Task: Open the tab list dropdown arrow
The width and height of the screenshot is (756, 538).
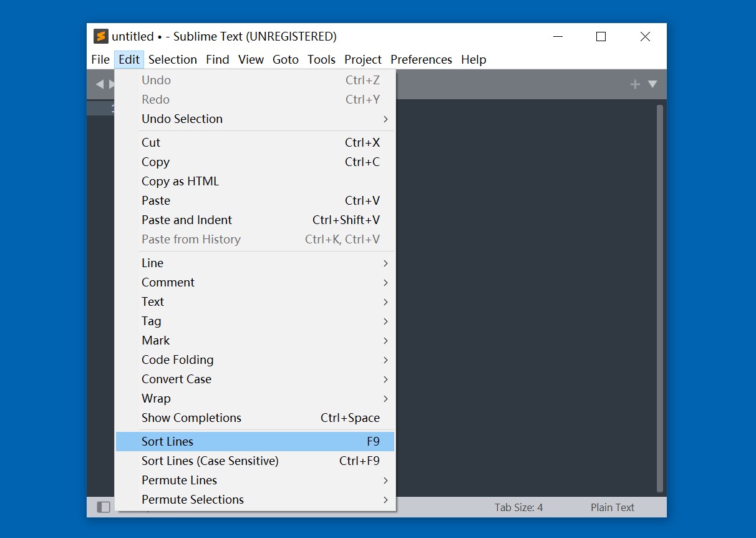Action: [652, 84]
